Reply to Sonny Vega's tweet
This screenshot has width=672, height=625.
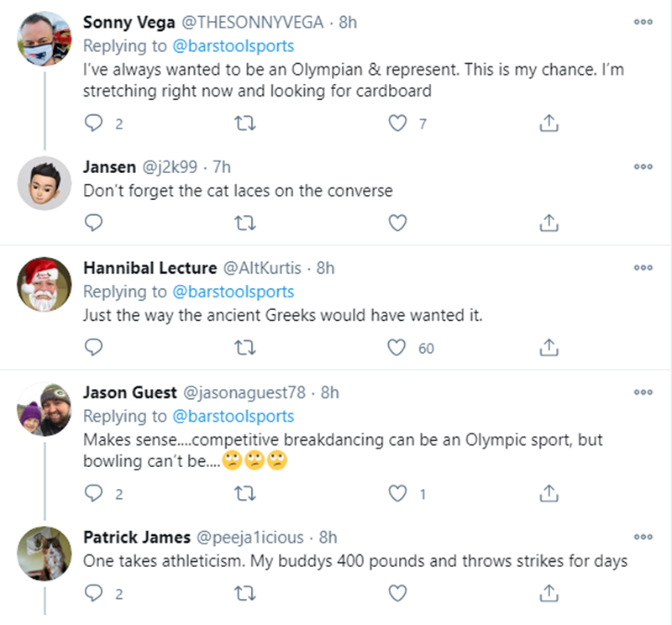point(95,124)
